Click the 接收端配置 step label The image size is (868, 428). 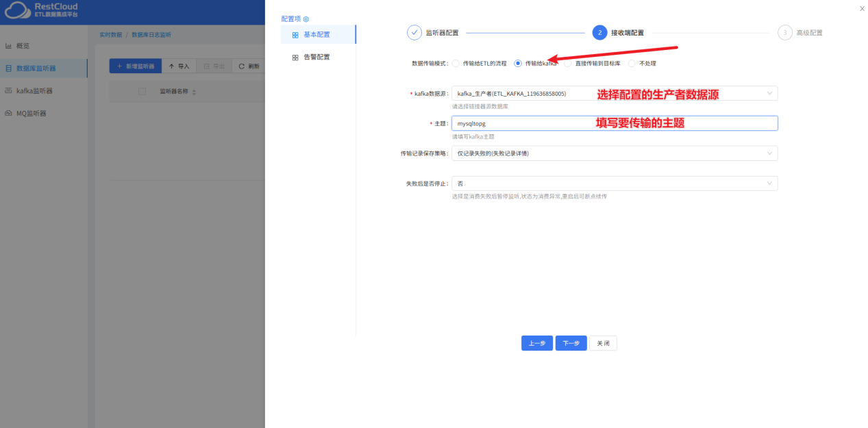tap(628, 32)
